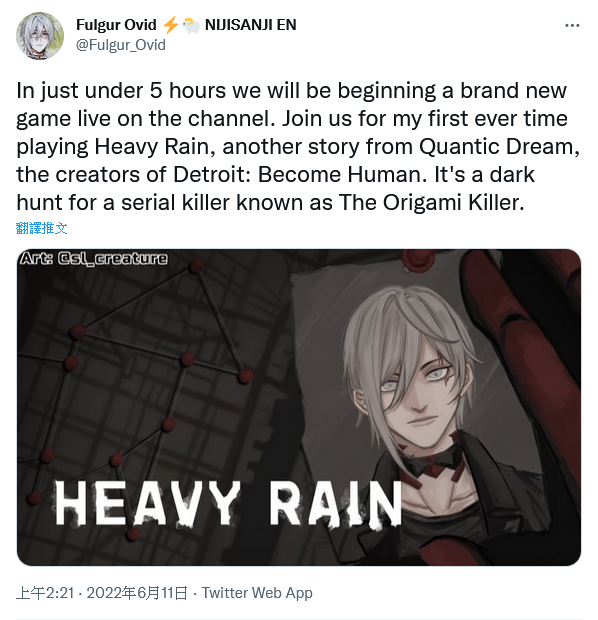Open the Heavy Rain artwork image
The image size is (598, 620).
299,407
